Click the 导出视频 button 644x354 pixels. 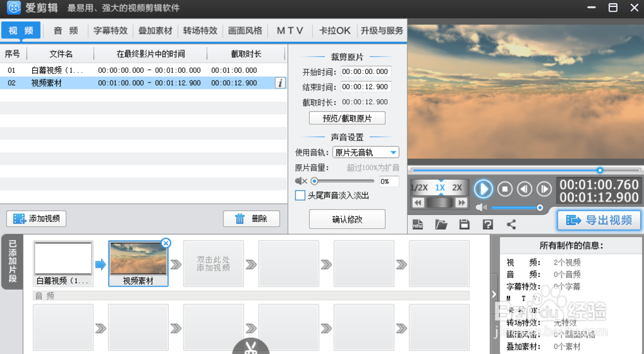[x=599, y=220]
